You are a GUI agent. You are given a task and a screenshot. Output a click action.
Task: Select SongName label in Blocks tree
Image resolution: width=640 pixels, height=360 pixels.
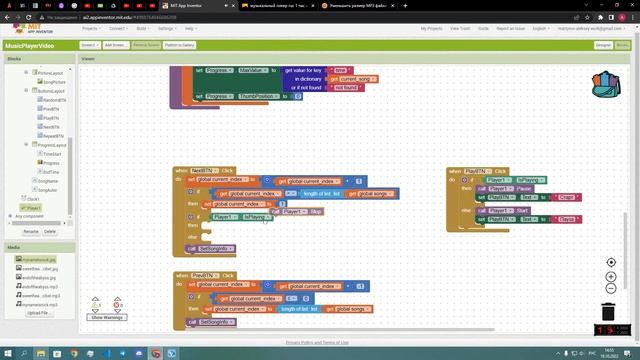[48, 181]
